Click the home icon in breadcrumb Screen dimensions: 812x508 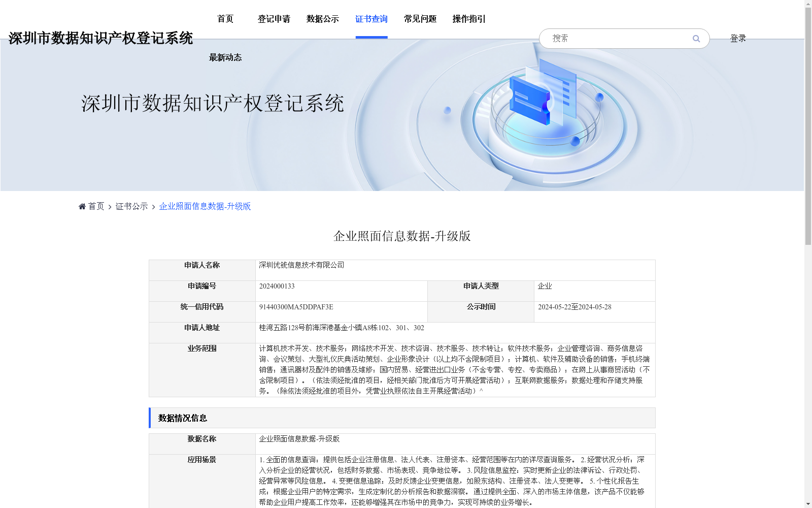[x=82, y=206]
